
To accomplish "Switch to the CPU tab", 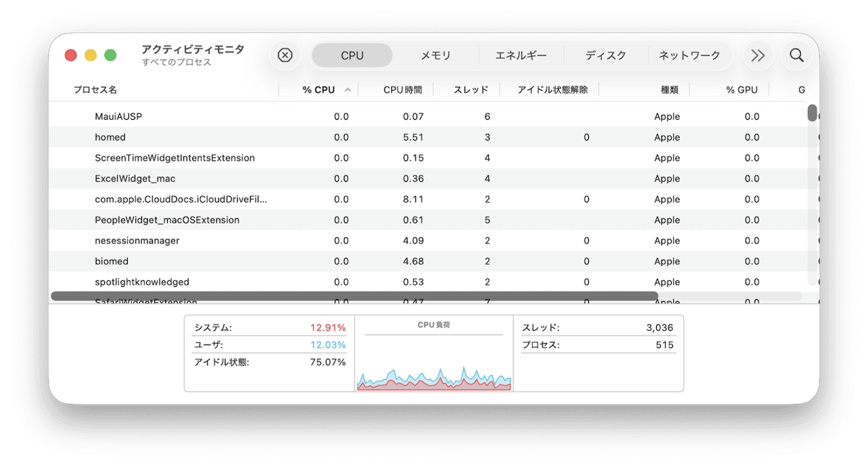I will point(352,55).
